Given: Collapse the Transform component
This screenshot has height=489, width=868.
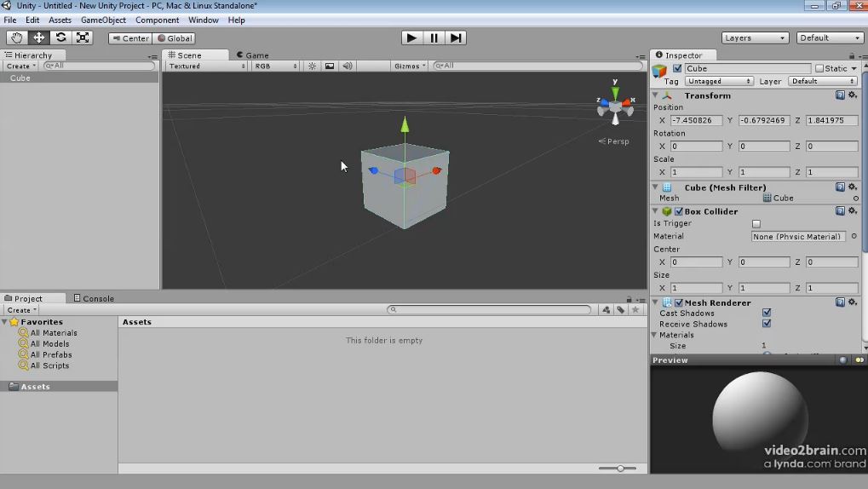Looking at the screenshot, I should click(x=655, y=95).
